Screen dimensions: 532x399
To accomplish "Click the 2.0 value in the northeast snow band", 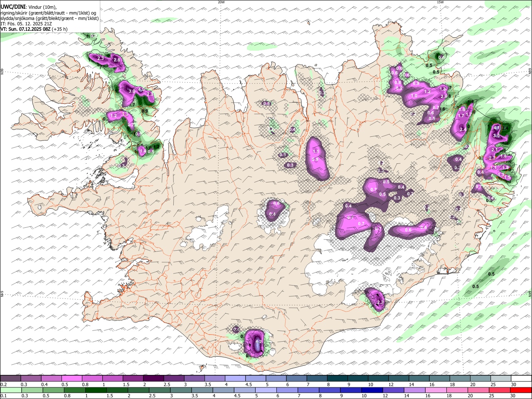I will pyautogui.click(x=443, y=96).
